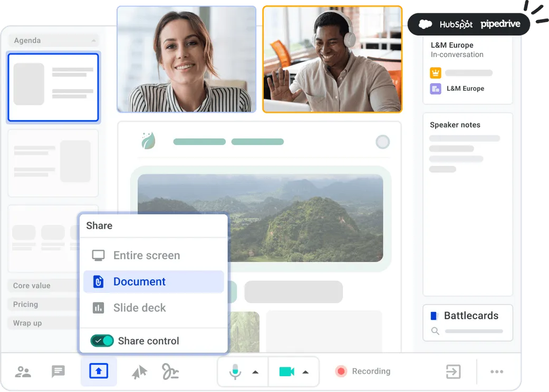Click the leave meeting icon
This screenshot has width=549, height=392.
tap(452, 371)
